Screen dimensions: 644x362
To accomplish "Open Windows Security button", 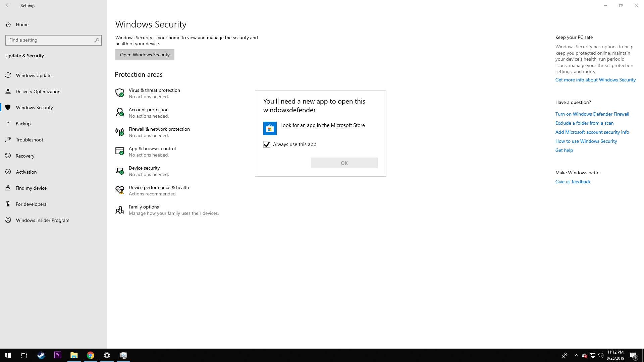I will (x=145, y=54).
